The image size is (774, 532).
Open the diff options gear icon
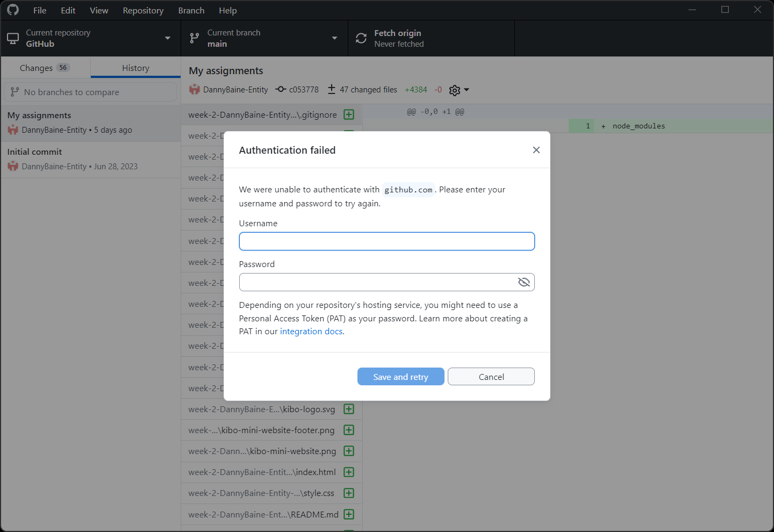[454, 90]
